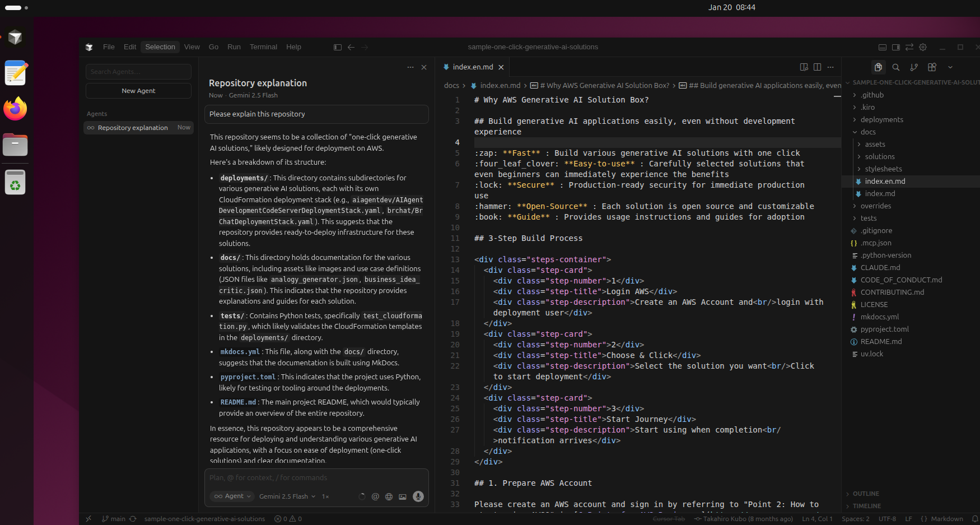Image resolution: width=980 pixels, height=525 pixels.
Task: Open settings gear in title bar
Action: click(x=923, y=47)
